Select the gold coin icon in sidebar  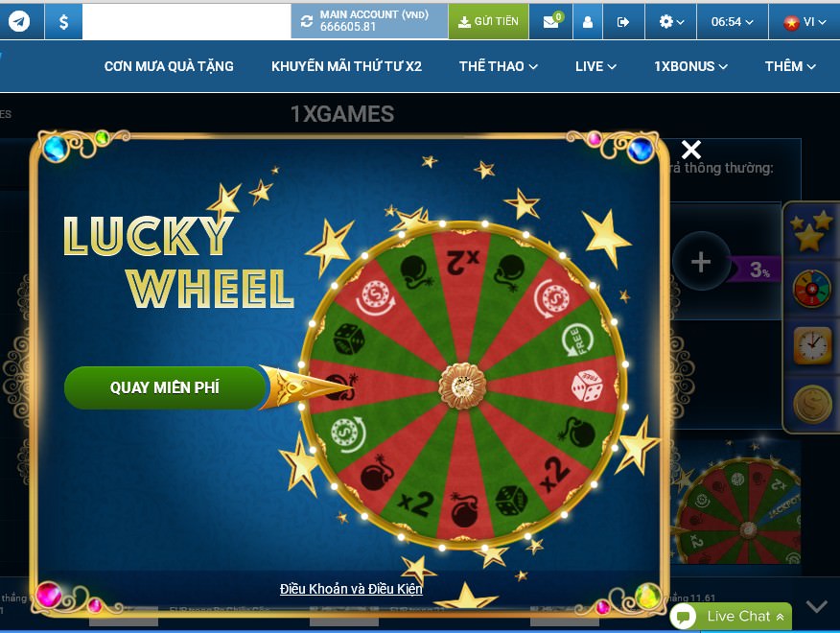pyautogui.click(x=812, y=404)
